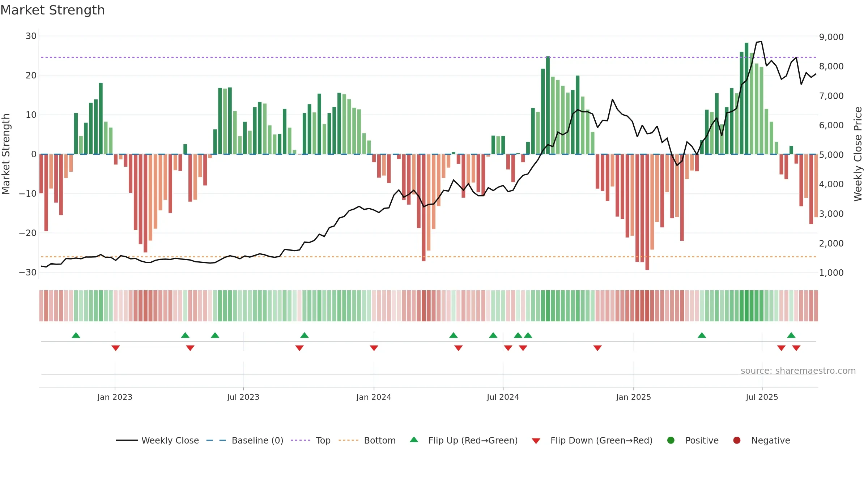Click the vertical Market Strength axis title
The width and height of the screenshot is (868, 488).
(6, 154)
